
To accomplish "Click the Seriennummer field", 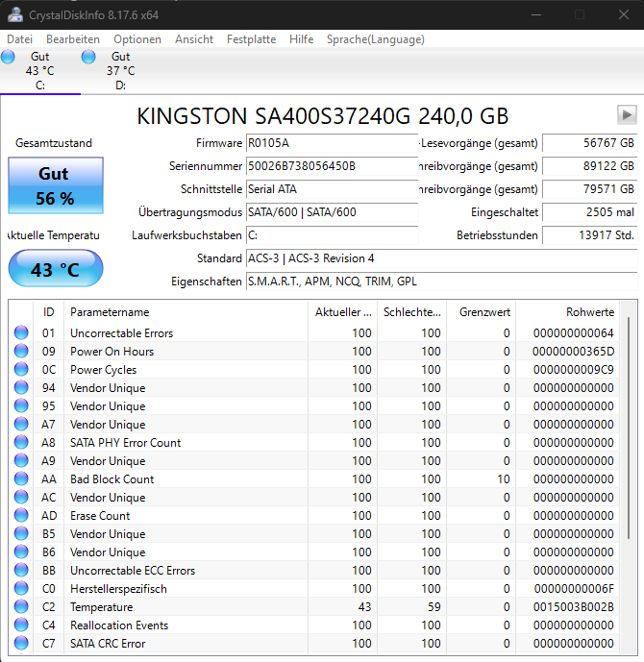I will pyautogui.click(x=332, y=166).
